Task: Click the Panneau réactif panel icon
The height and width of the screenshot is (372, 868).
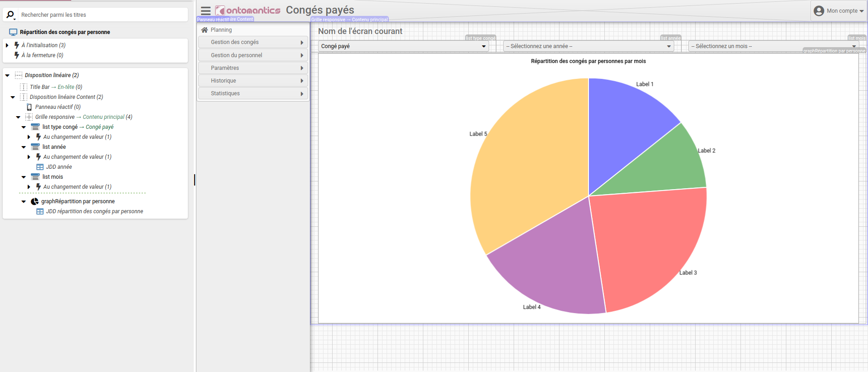Action: click(x=29, y=107)
